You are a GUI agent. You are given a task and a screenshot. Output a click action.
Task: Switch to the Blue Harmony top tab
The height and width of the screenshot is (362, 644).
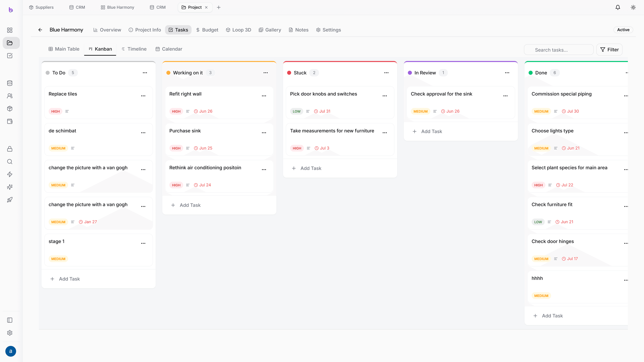coord(118,8)
